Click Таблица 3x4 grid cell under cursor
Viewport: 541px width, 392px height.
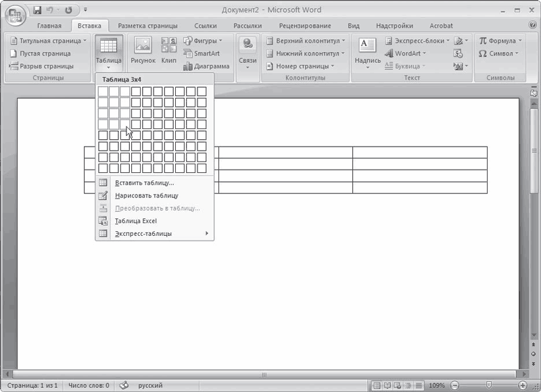(125, 124)
